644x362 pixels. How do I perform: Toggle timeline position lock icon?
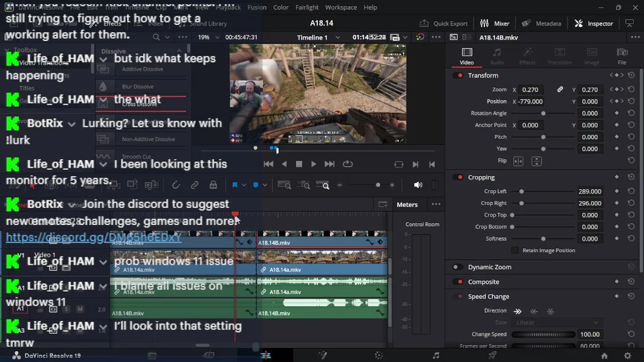(x=213, y=186)
